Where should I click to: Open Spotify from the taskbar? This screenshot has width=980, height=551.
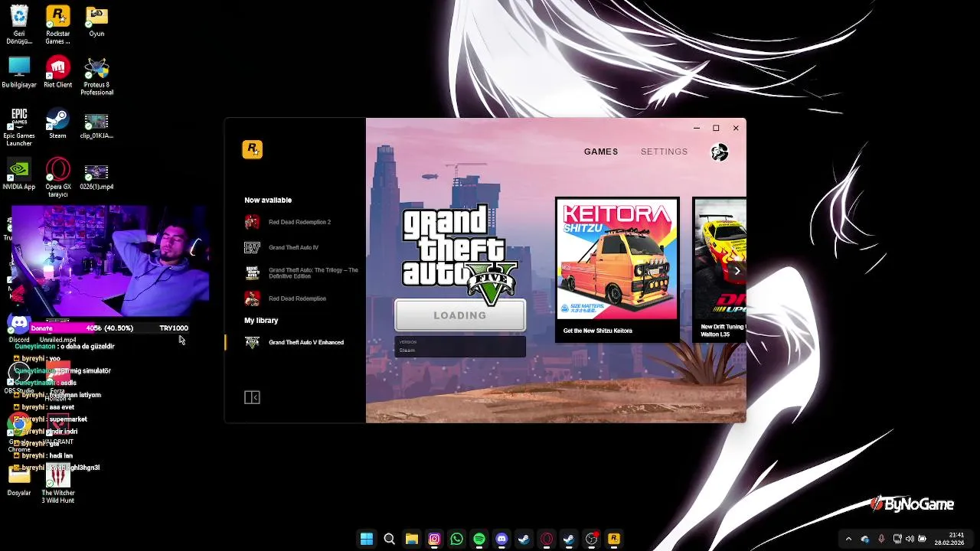479,540
